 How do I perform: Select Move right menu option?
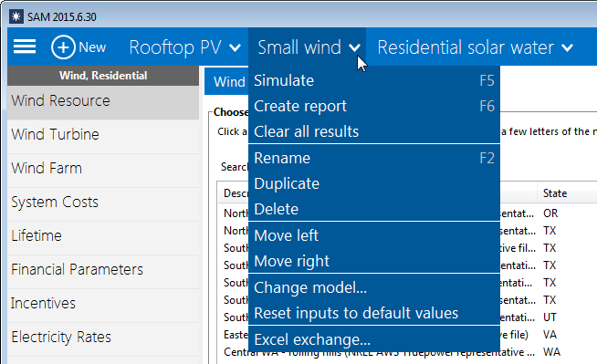pyautogui.click(x=374, y=261)
